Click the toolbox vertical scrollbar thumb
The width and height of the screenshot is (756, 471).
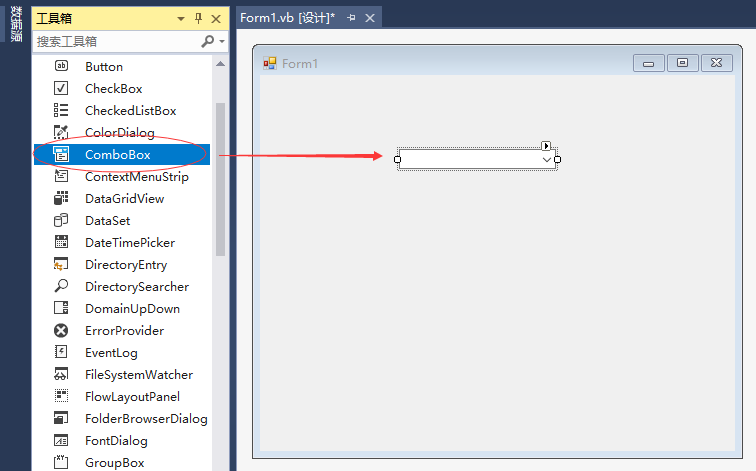pos(220,179)
